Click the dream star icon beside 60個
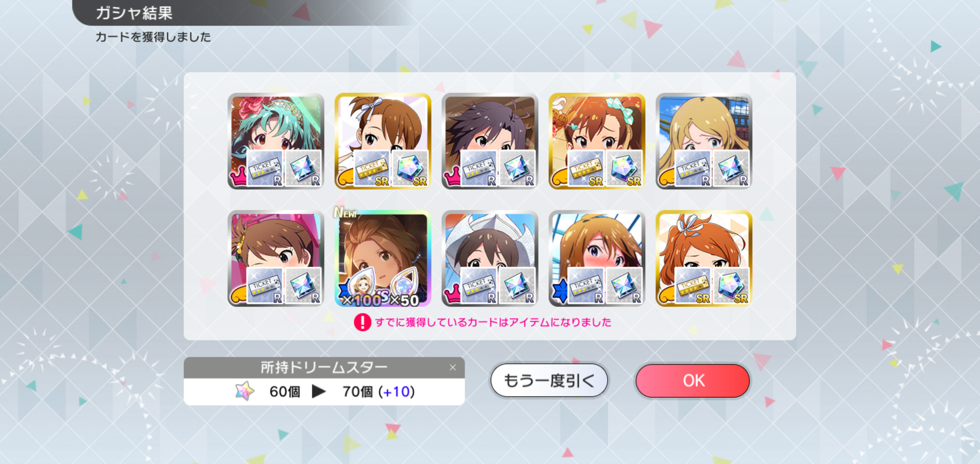The width and height of the screenshot is (980, 464). coord(244,391)
